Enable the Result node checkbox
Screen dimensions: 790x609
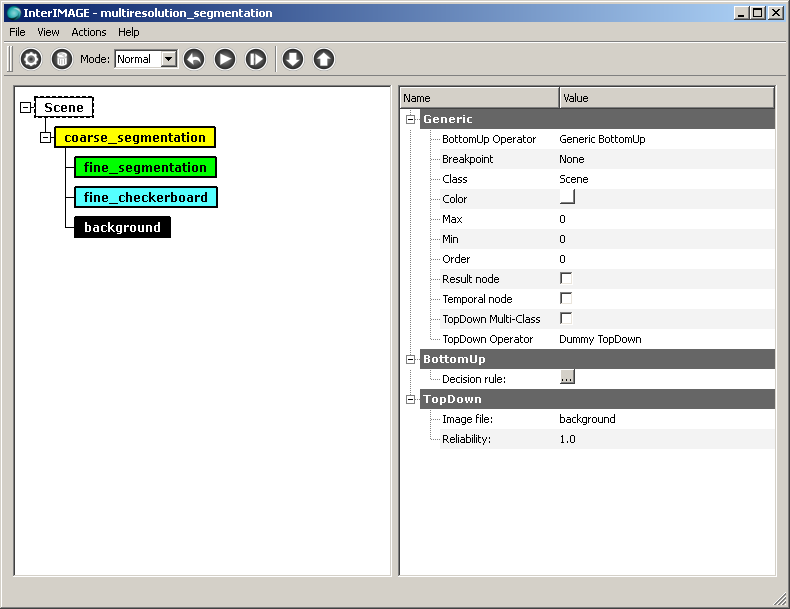(x=566, y=278)
